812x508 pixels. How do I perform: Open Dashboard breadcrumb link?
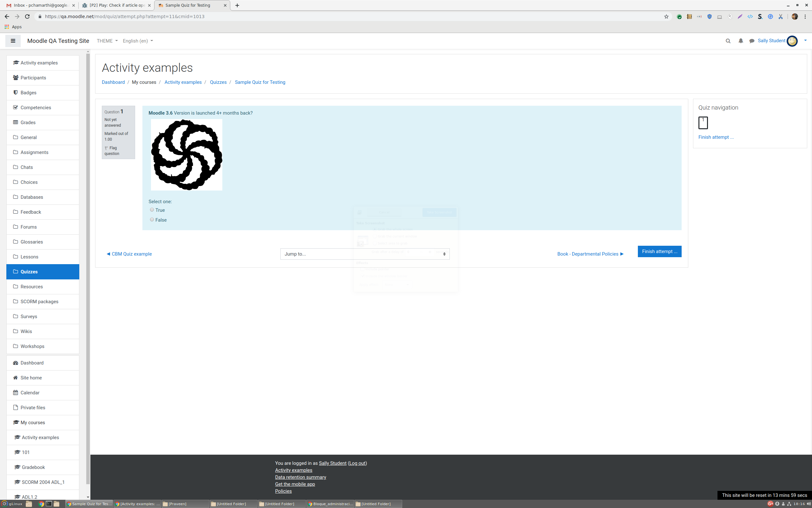[113, 82]
